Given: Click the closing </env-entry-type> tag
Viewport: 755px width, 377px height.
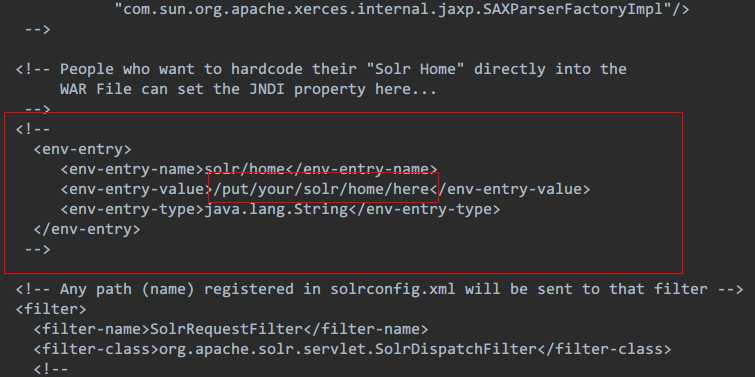Looking at the screenshot, I should pyautogui.click(x=424, y=209).
